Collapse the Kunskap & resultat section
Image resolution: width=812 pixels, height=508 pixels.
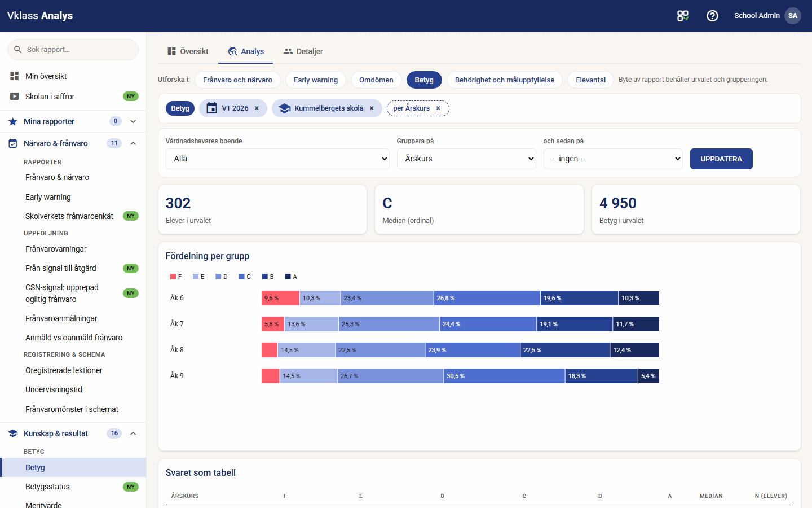(x=133, y=433)
